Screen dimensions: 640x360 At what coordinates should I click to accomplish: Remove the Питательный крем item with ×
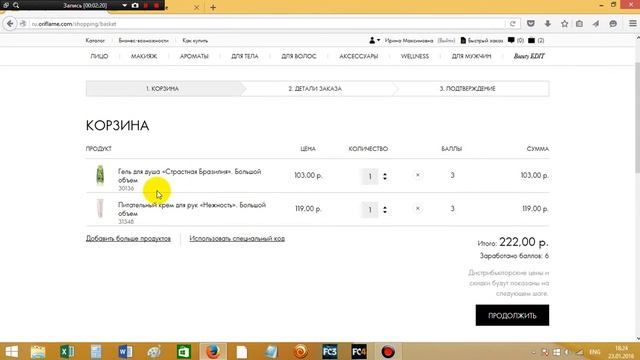[418, 209]
